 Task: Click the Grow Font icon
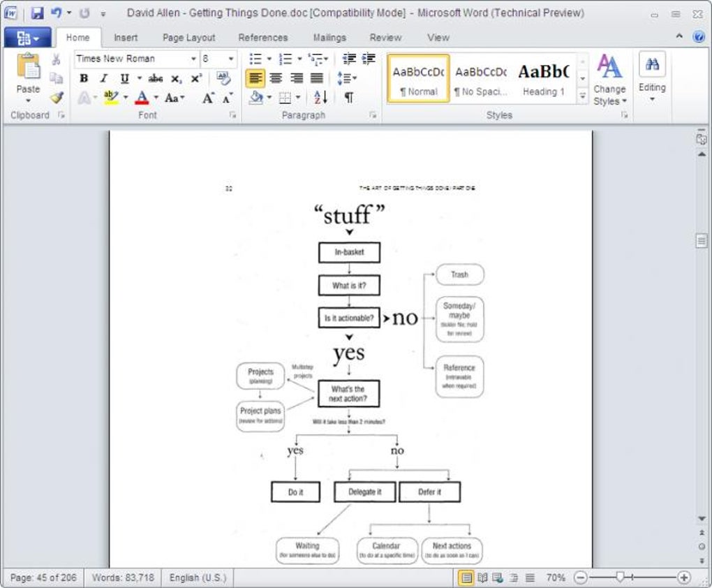click(208, 98)
